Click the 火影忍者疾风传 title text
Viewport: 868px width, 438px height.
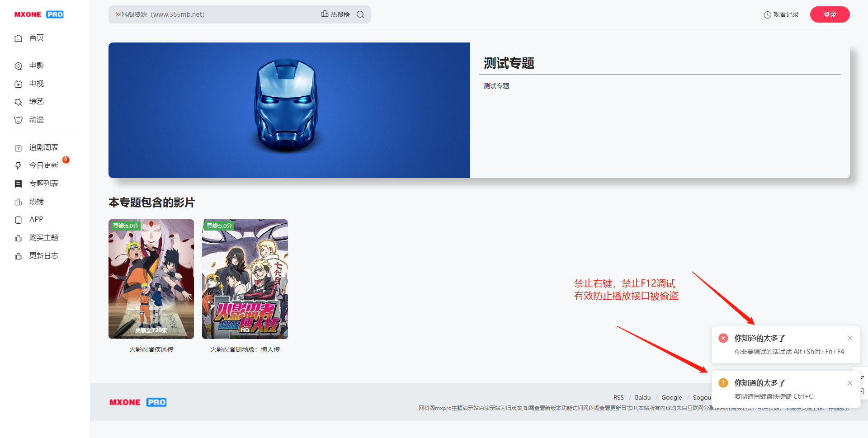151,349
